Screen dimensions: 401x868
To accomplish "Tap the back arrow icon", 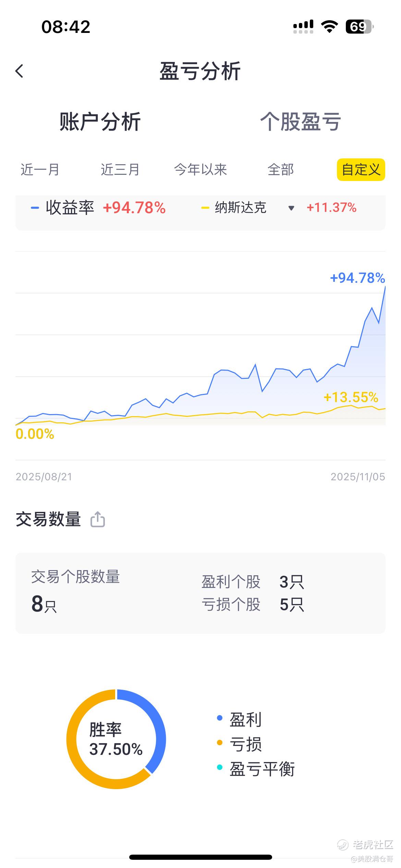I will coord(20,71).
